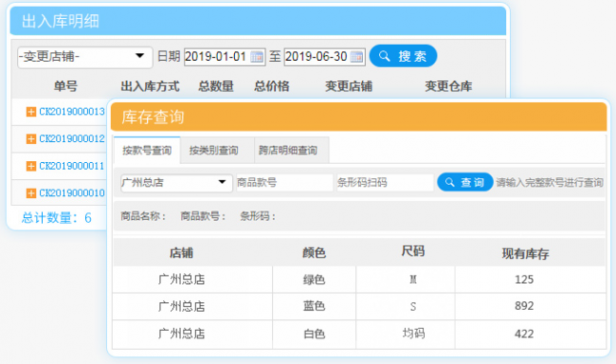Screen dimensions: 616x364
Task: Expand order row CK2019000013
Action: click(x=30, y=112)
